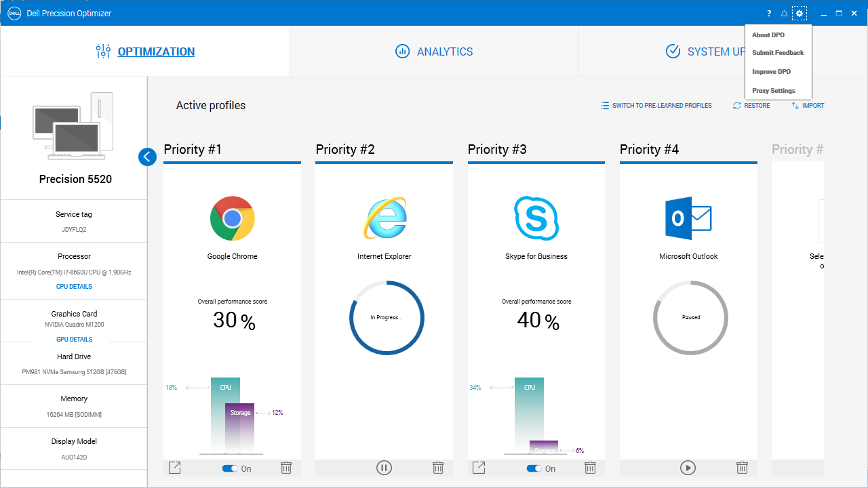The height and width of the screenshot is (488, 868).
Task: Resume Microsoft Outlook profile learning
Action: coord(688,468)
